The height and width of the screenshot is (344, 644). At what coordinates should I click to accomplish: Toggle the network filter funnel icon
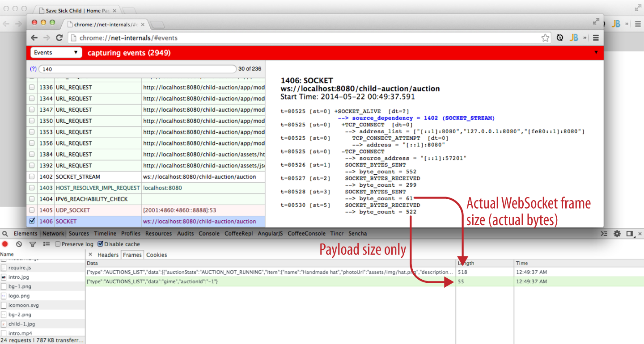point(32,244)
